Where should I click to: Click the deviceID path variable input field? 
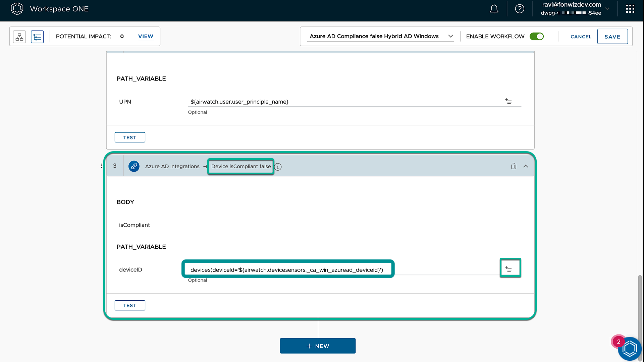[287, 270]
